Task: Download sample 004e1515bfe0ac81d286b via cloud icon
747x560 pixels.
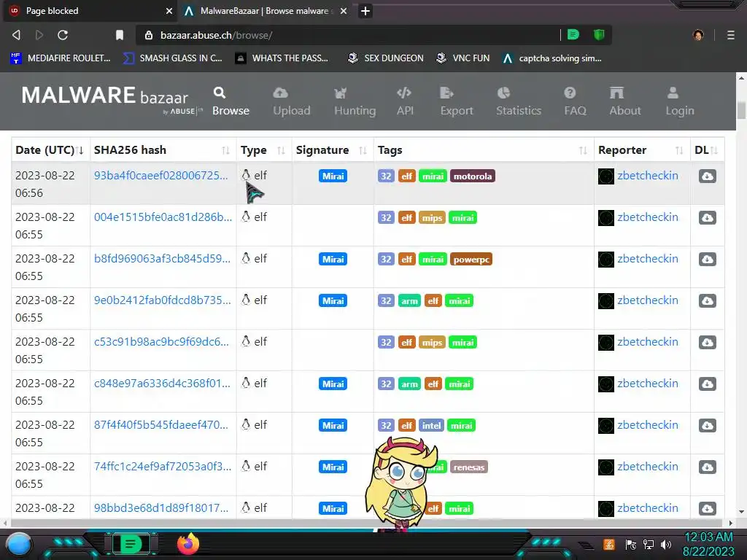Action: click(x=708, y=217)
